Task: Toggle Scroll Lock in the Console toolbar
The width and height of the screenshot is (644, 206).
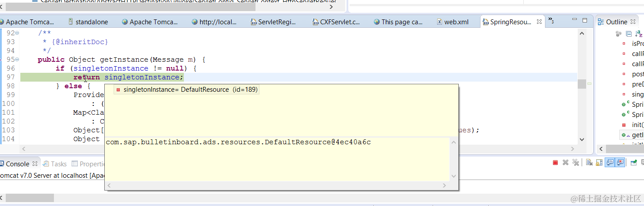Action: (599, 163)
